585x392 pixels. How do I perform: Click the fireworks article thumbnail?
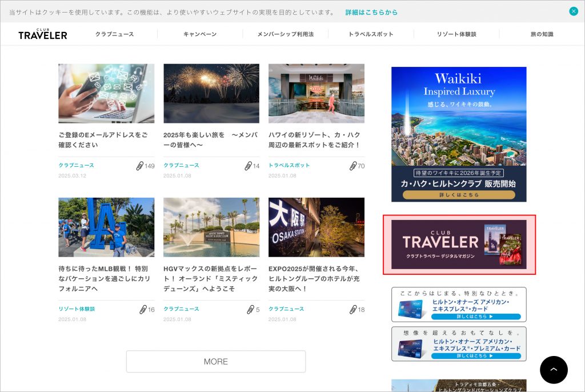pos(211,93)
